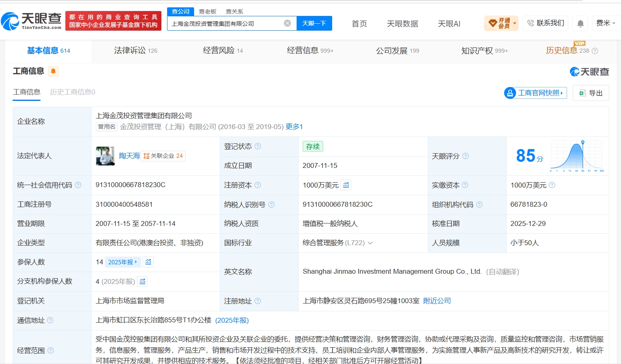
Task: Open the 历史工商信息 sub-tab
Action: [x=72, y=92]
